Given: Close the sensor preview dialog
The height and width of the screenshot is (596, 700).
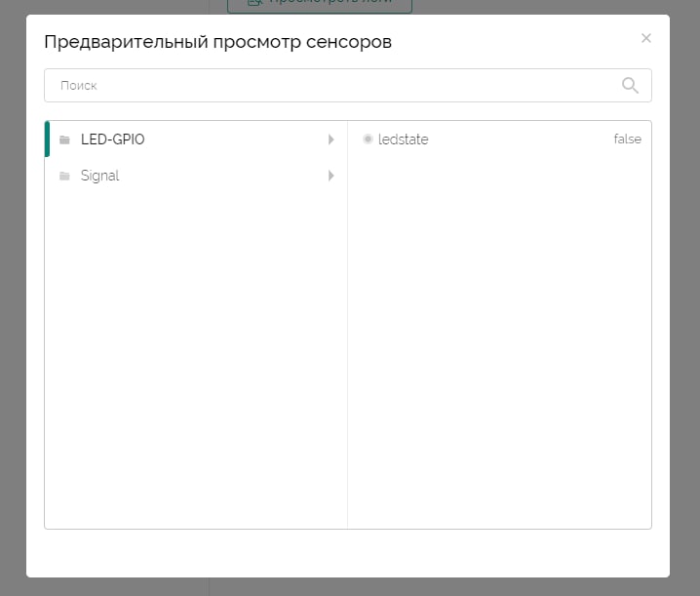Looking at the screenshot, I should (x=646, y=38).
